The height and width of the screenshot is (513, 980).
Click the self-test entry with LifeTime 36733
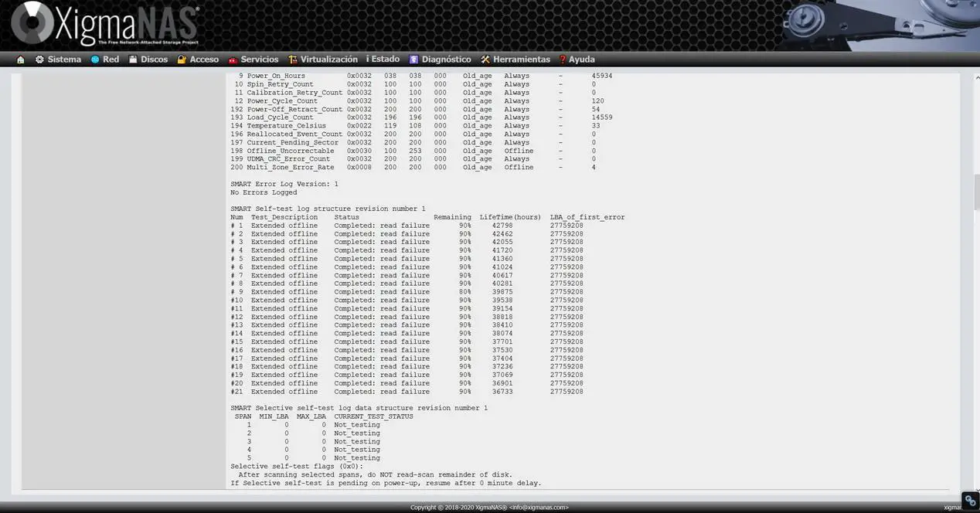(x=407, y=392)
